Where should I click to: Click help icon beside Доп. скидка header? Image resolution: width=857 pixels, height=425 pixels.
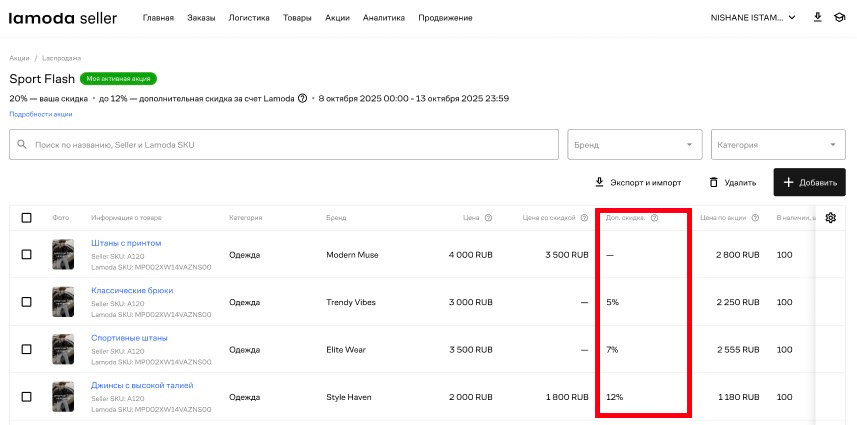tap(654, 218)
